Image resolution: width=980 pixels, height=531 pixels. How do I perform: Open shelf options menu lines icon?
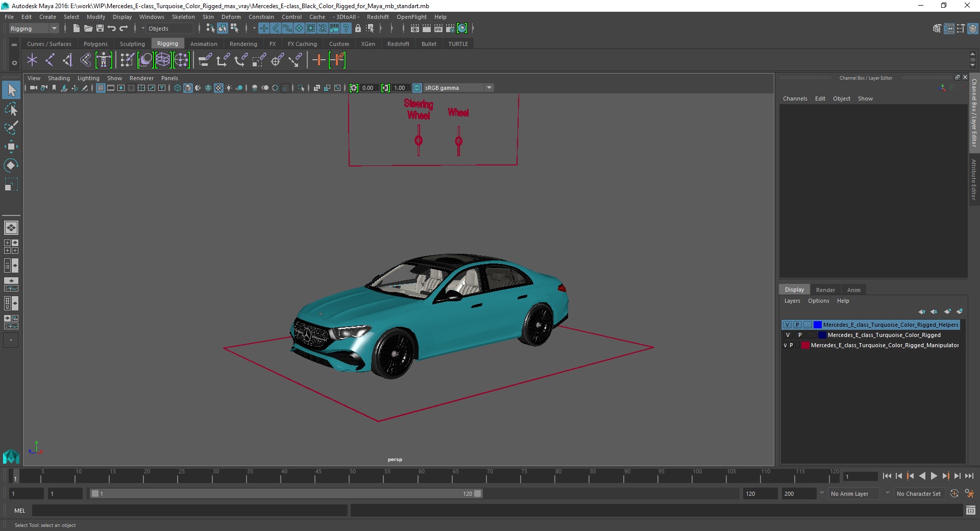[x=14, y=44]
